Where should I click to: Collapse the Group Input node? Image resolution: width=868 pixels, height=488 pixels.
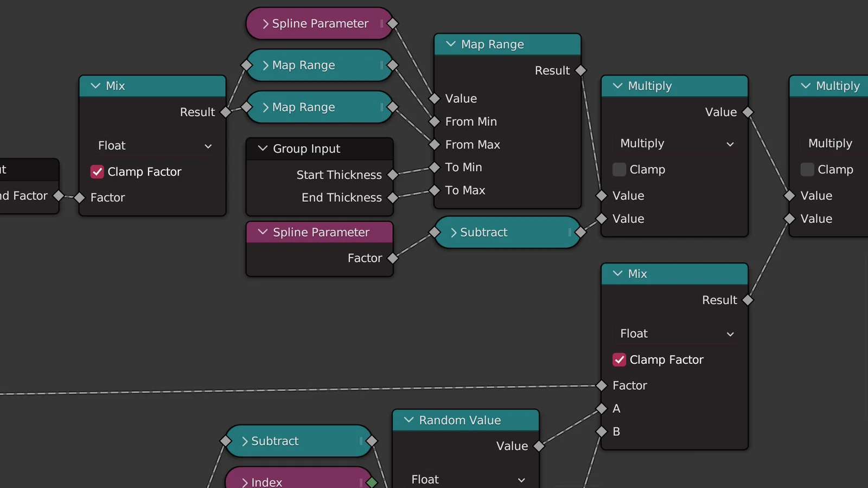pos(263,148)
